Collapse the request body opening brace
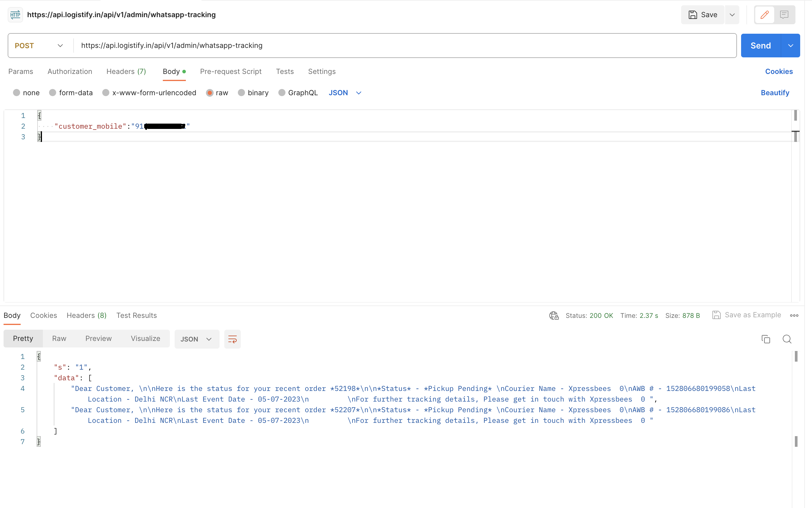The image size is (812, 508). [x=39, y=115]
